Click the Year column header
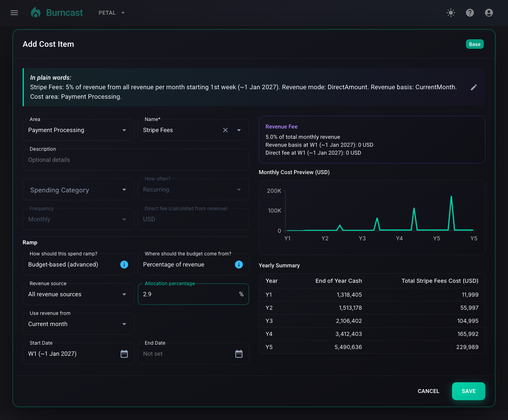This screenshot has width=508, height=420. [x=271, y=281]
